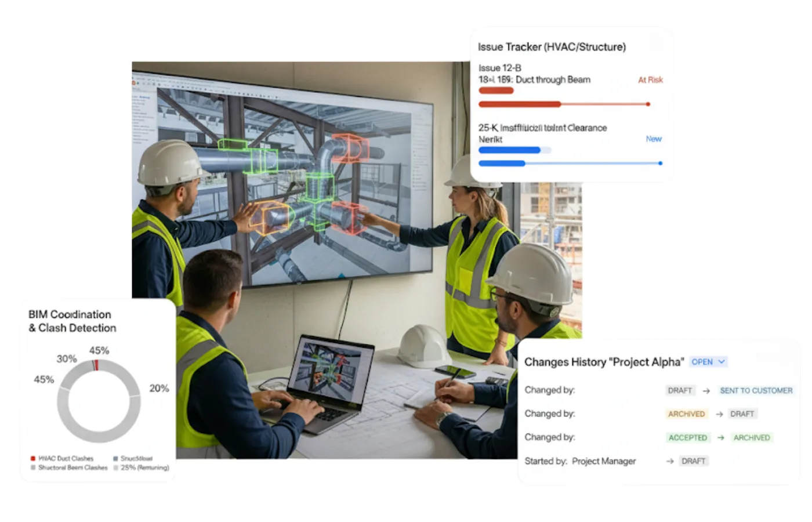The image size is (812, 522).
Task: Click the arrow after the ACCEPTED badge
Action: [720, 438]
